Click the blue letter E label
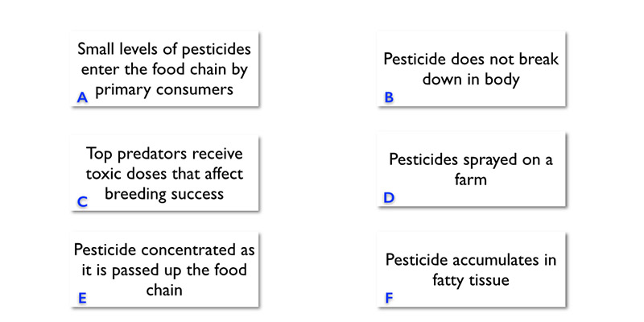 82,298
